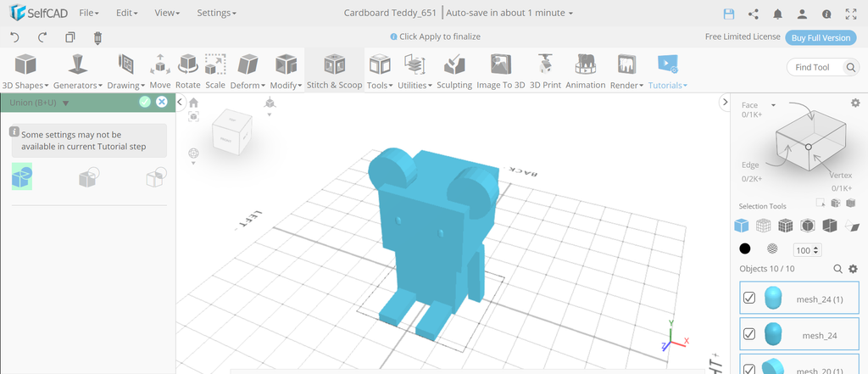Select the Union boolean operation
This screenshot has height=374, width=868.
22,176
